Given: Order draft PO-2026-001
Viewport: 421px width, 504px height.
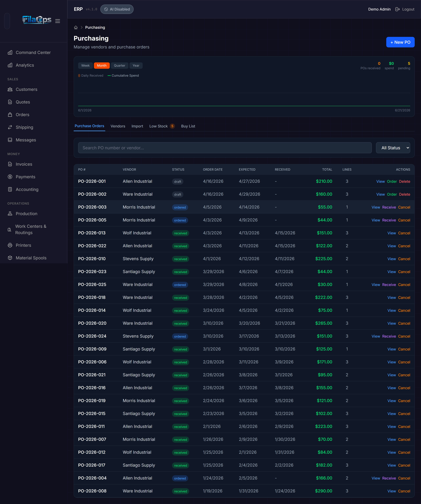Looking at the screenshot, I should coord(392,182).
